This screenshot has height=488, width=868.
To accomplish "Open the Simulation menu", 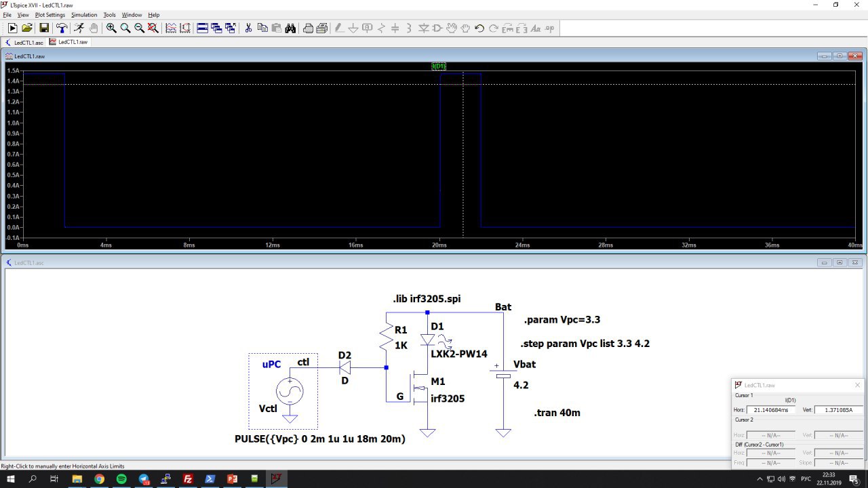I will [x=84, y=15].
